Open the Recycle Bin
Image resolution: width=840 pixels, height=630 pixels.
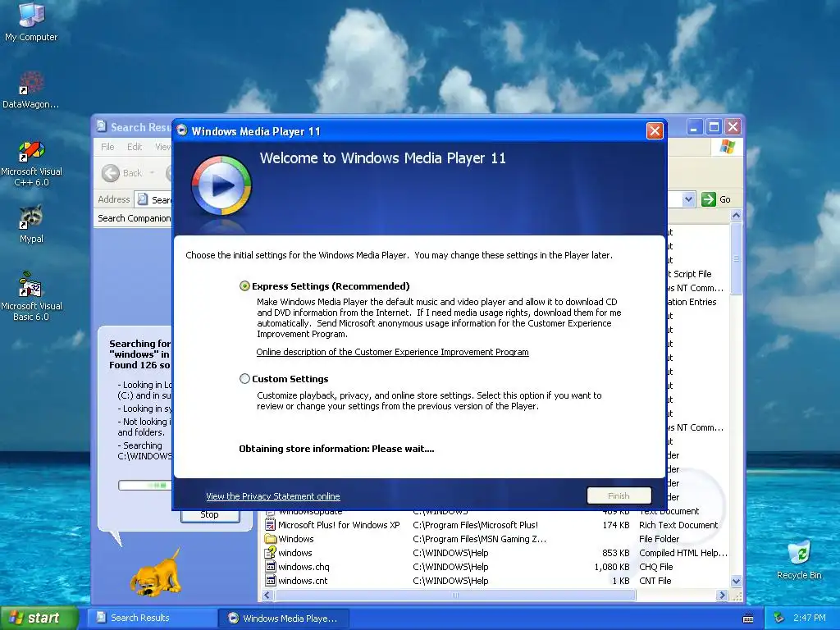[799, 559]
